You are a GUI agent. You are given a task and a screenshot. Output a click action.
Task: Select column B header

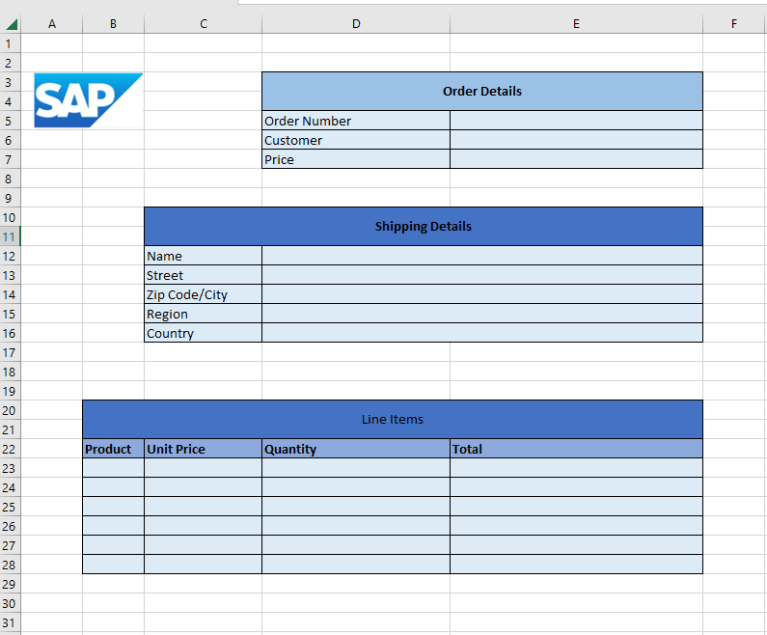coord(113,24)
